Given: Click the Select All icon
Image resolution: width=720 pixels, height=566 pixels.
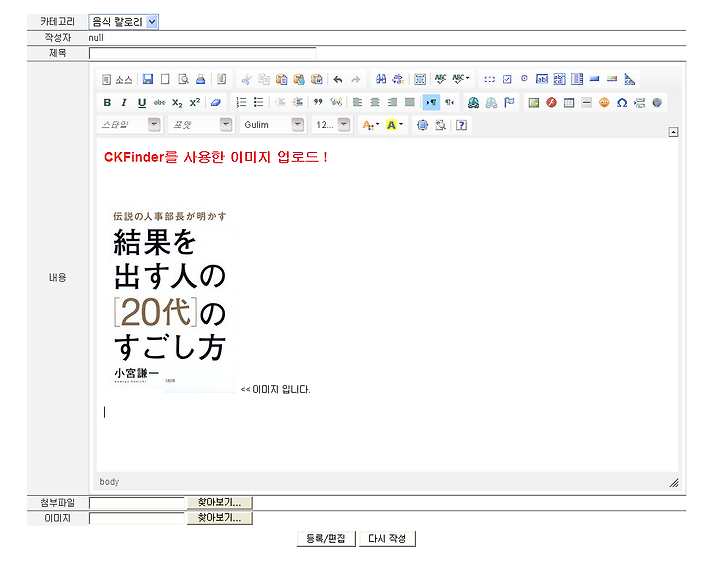Looking at the screenshot, I should pos(420,79).
